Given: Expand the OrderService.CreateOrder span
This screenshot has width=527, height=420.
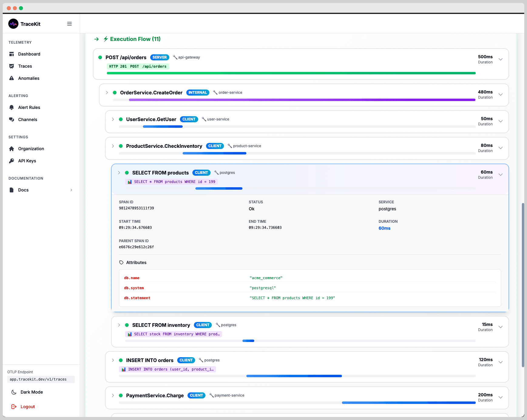Looking at the screenshot, I should 106,93.
